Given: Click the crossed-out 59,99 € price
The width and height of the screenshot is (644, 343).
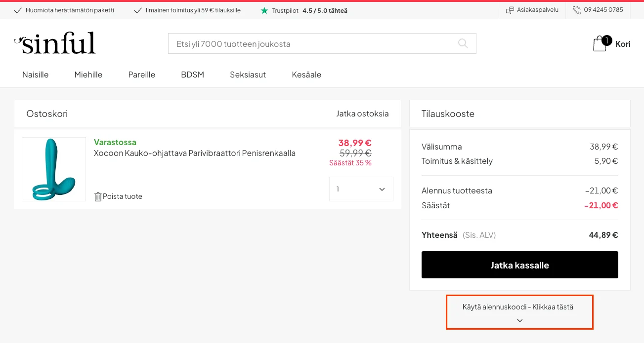Looking at the screenshot, I should (x=355, y=153).
